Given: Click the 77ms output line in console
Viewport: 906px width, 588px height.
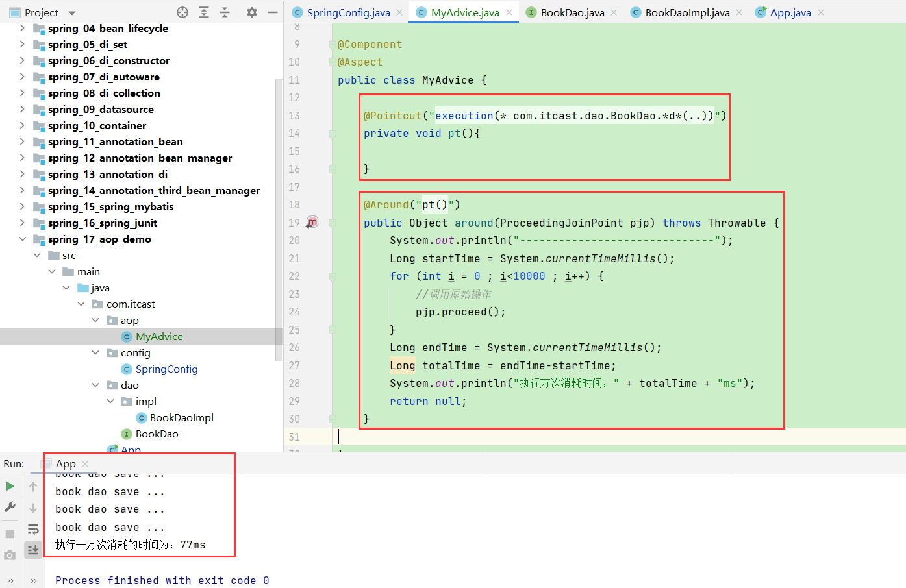Looking at the screenshot, I should pyautogui.click(x=130, y=545).
